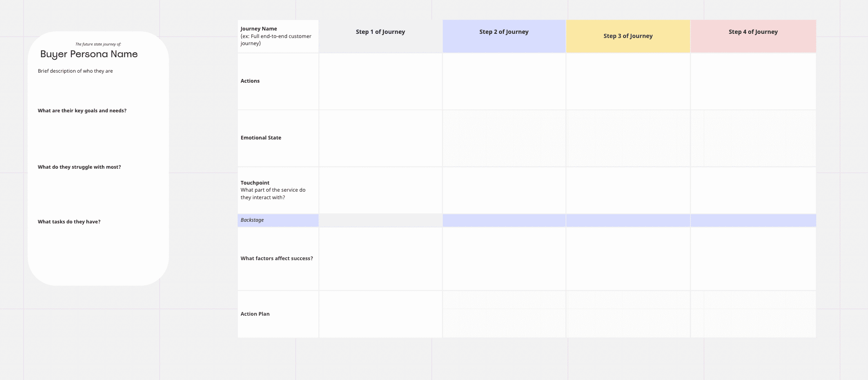Click the yellow "Step 3 of Journey" header

(x=628, y=36)
